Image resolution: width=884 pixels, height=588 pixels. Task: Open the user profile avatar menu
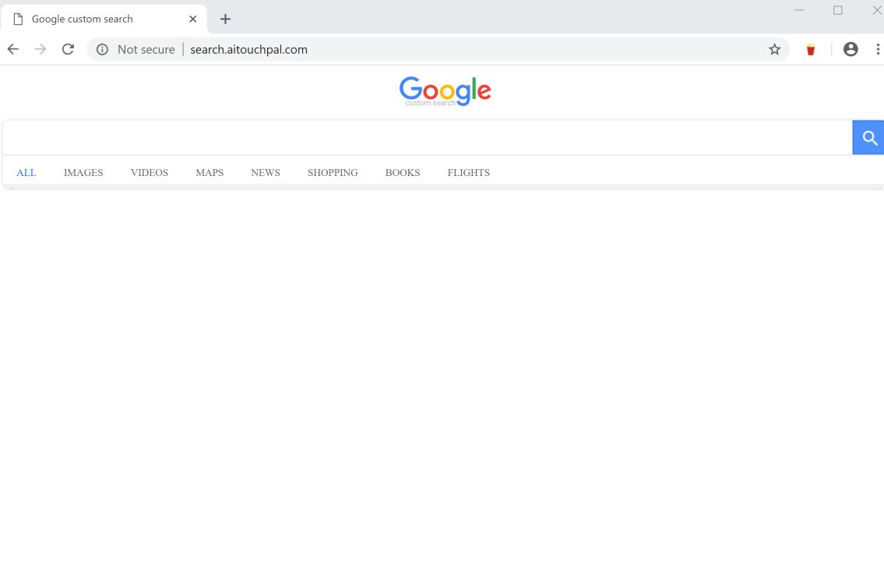tap(851, 50)
